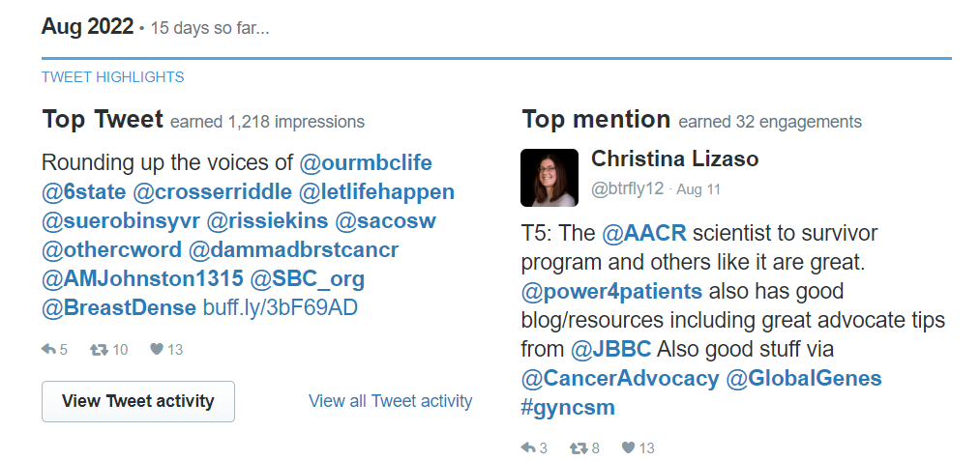Screen dimensions: 980x461
Task: Click retweet icon under Top Tweet
Action: tap(99, 350)
